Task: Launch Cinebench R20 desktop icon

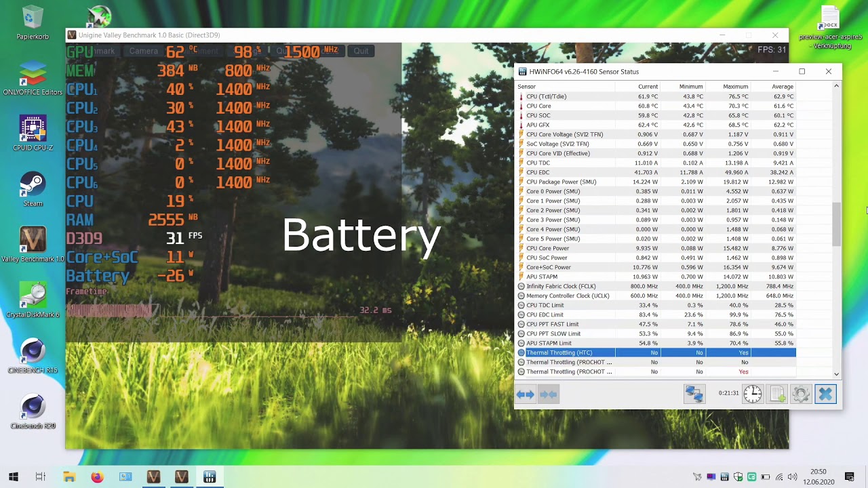Action: pyautogui.click(x=33, y=411)
